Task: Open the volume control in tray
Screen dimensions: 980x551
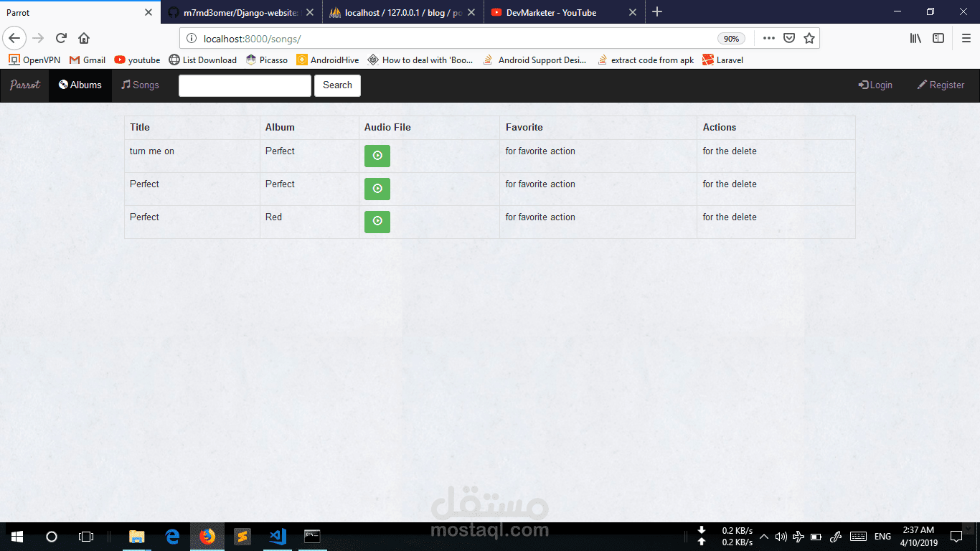Action: point(781,537)
